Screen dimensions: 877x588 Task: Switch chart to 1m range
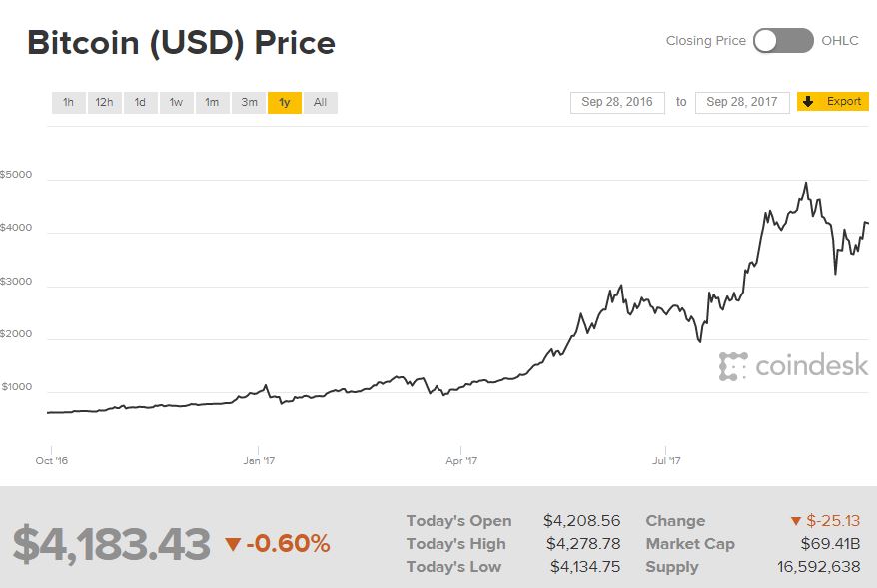212,102
